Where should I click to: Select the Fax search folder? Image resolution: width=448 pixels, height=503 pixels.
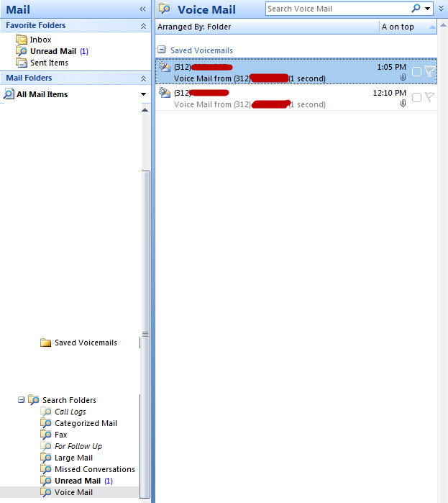tap(60, 435)
